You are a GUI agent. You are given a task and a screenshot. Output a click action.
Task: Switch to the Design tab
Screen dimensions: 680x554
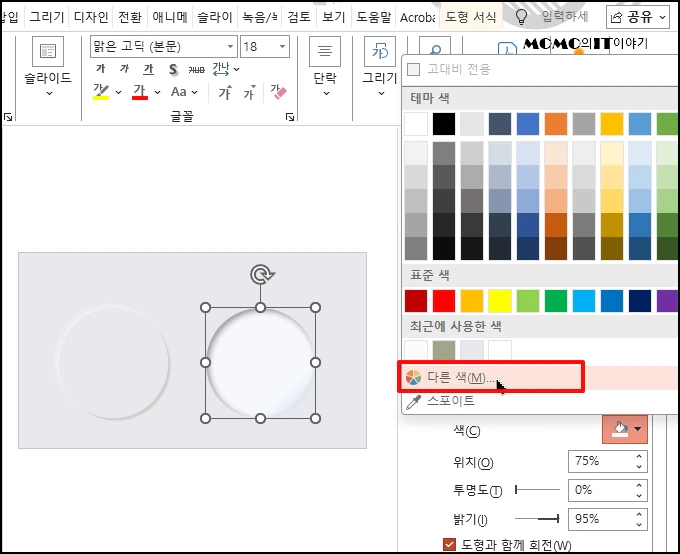91,17
